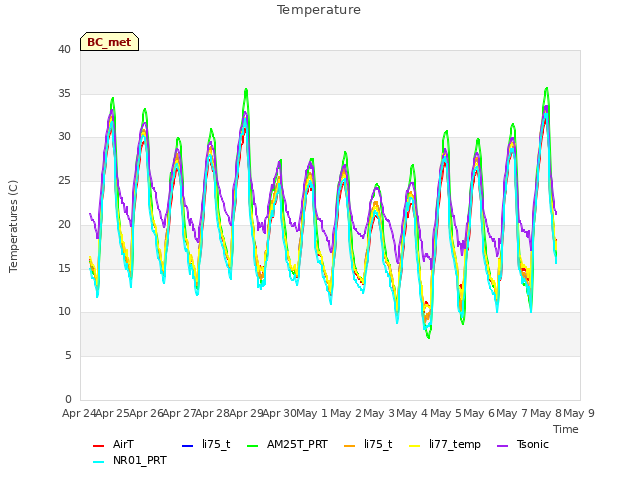Click the Apr 24 x-axis tick label
640x480 pixels.
click(x=79, y=413)
